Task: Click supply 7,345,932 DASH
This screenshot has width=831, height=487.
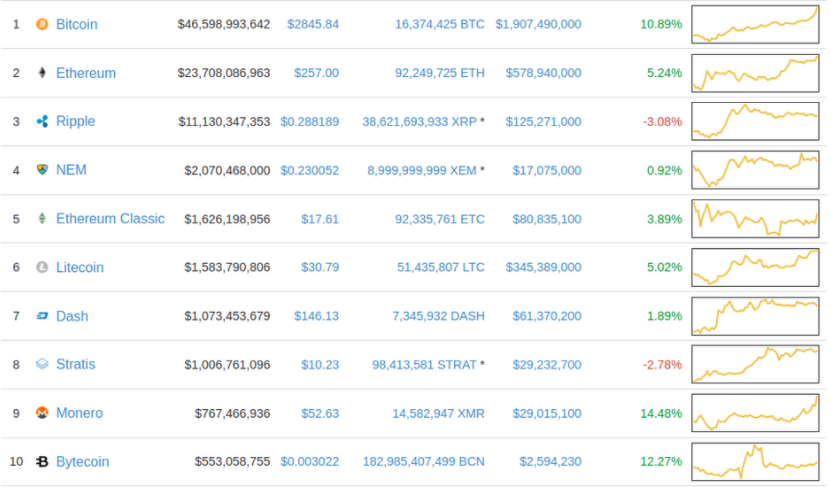Action: (x=438, y=316)
